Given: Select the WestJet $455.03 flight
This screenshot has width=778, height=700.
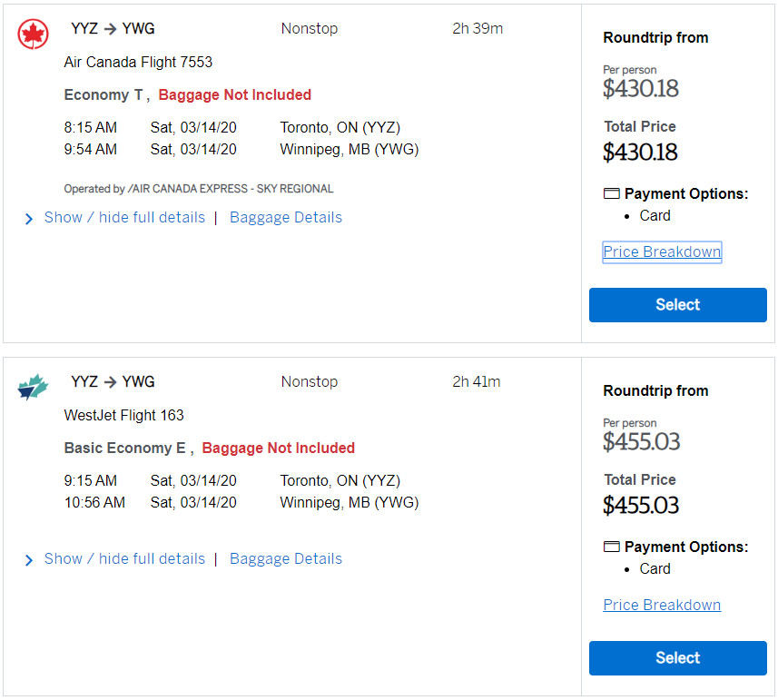Looking at the screenshot, I should point(677,658).
